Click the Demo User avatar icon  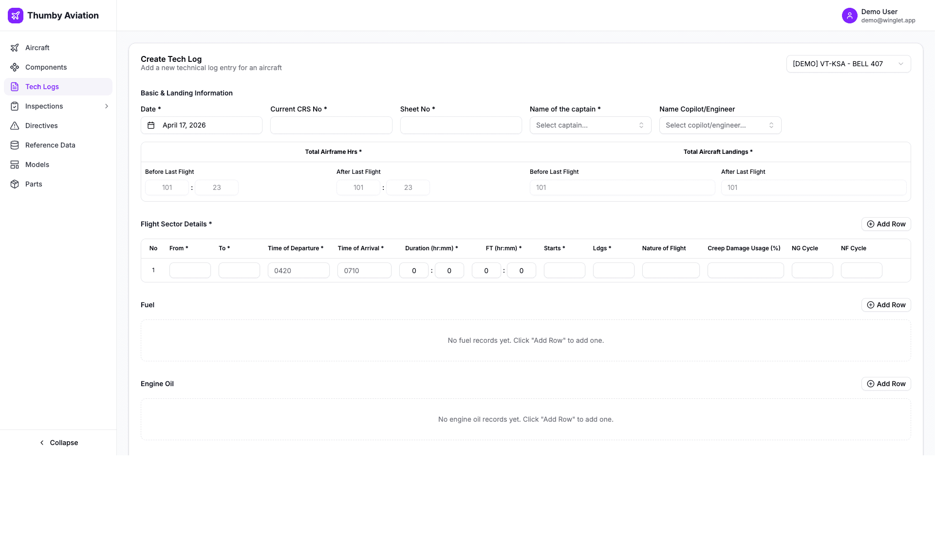850,16
